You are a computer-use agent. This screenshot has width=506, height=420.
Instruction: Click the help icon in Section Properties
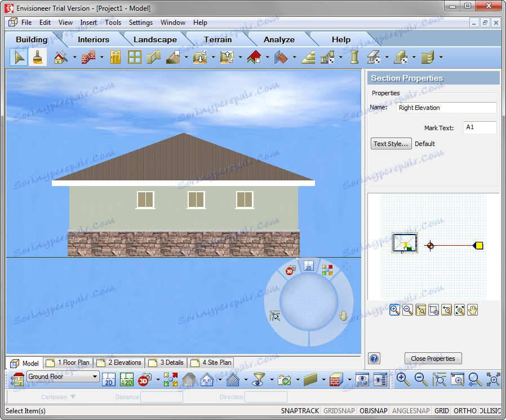click(374, 359)
